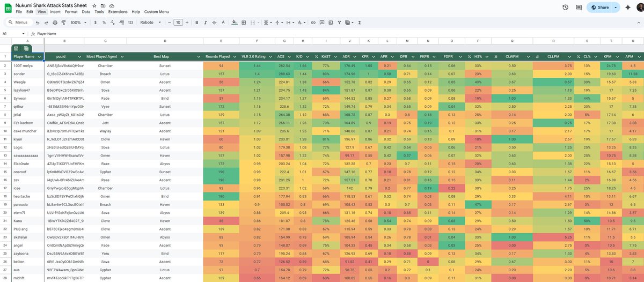
Task: Choose a text color
Action: (223, 23)
